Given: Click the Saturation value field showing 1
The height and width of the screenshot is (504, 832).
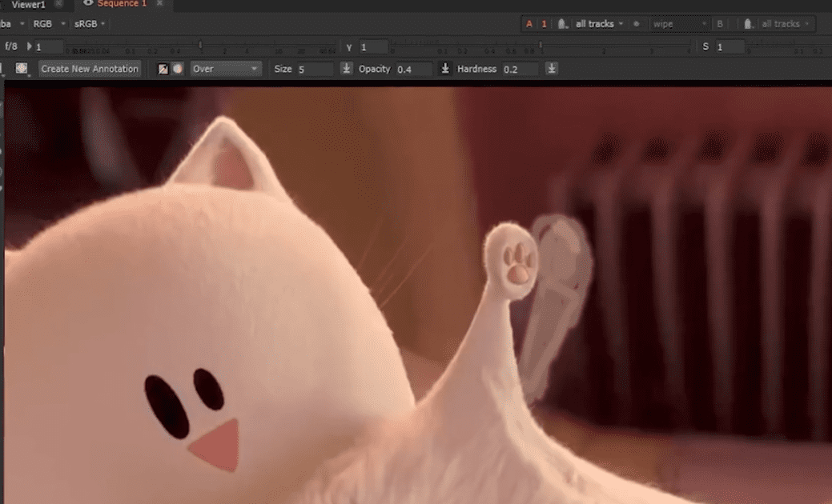Looking at the screenshot, I should pos(729,46).
